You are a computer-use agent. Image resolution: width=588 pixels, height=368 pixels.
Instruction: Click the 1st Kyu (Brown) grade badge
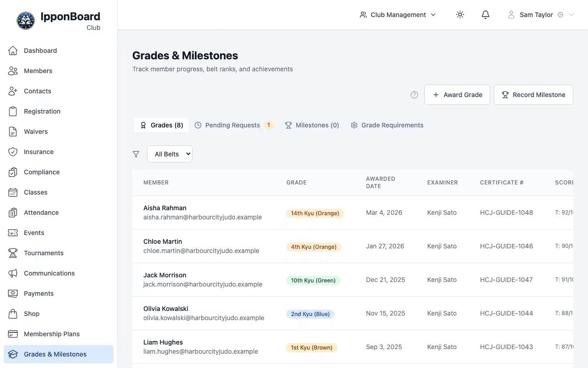(312, 347)
